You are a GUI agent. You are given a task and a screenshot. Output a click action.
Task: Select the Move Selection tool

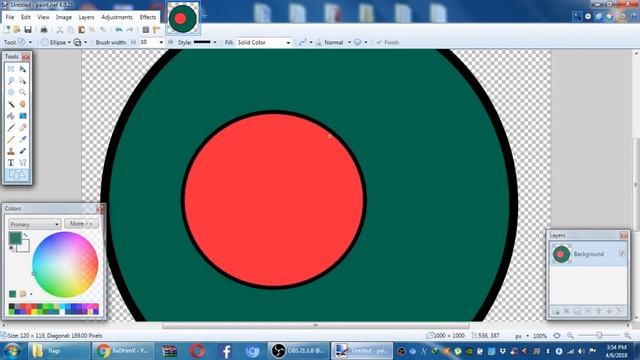[23, 81]
